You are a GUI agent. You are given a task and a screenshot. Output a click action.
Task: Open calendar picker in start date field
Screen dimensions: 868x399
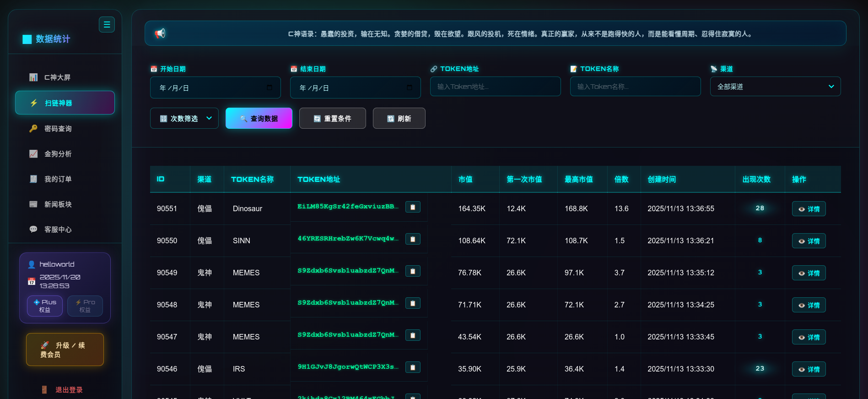click(x=270, y=87)
